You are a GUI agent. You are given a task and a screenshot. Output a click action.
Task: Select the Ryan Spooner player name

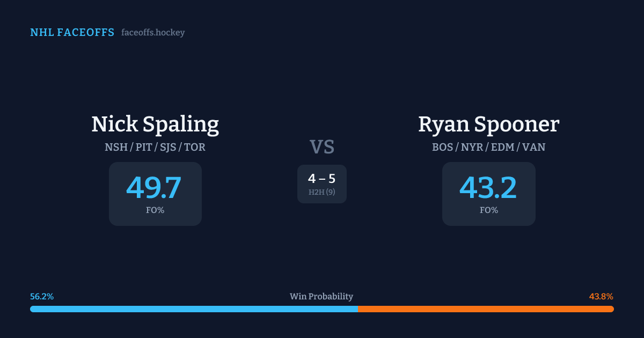[488, 124]
